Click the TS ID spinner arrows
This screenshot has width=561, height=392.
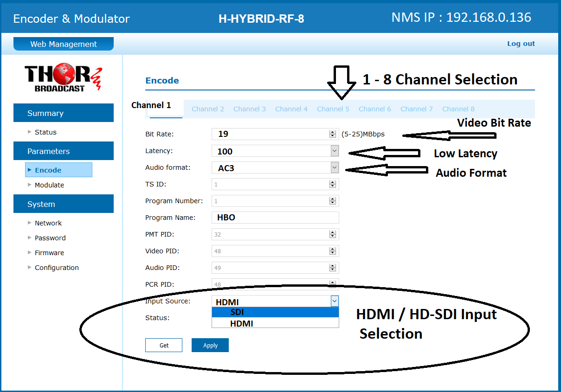[332, 184]
